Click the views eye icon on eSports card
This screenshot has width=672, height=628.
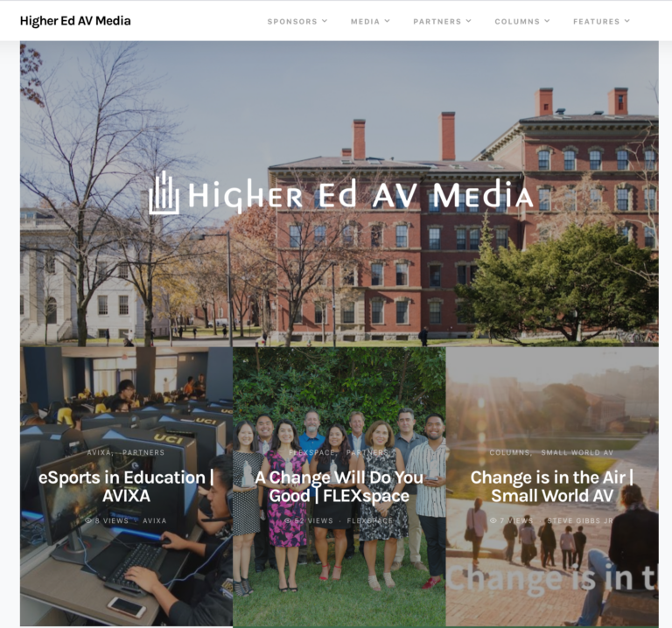point(89,520)
